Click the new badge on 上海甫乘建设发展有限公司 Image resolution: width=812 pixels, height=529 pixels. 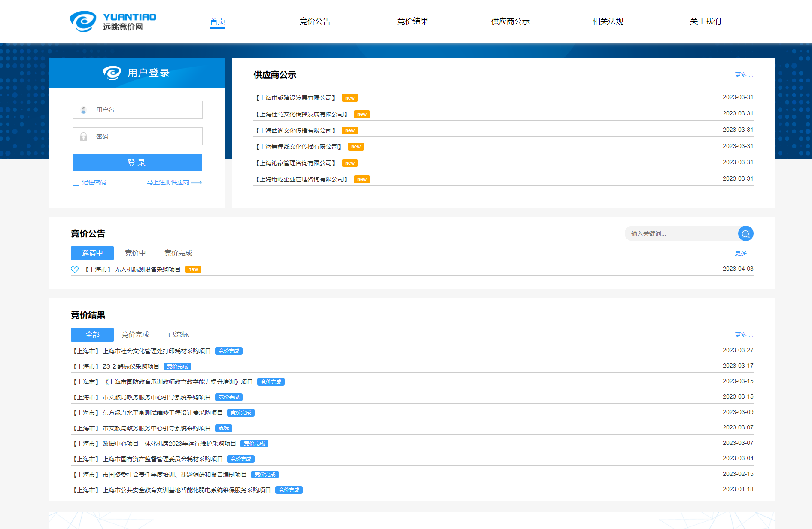click(350, 98)
